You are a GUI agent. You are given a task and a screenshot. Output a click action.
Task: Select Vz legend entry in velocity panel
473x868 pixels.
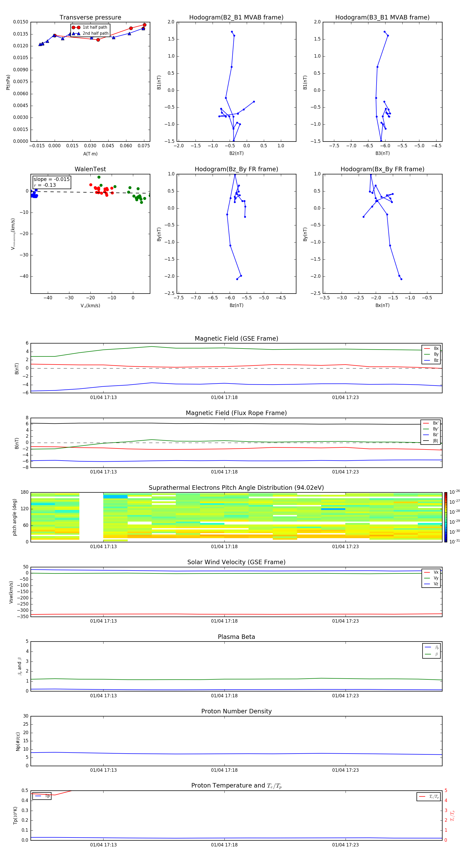(431, 584)
